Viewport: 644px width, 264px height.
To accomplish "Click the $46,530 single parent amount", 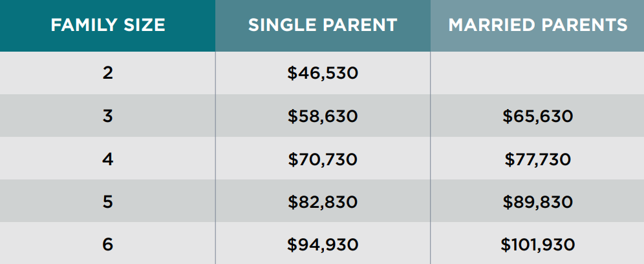I will [x=323, y=73].
